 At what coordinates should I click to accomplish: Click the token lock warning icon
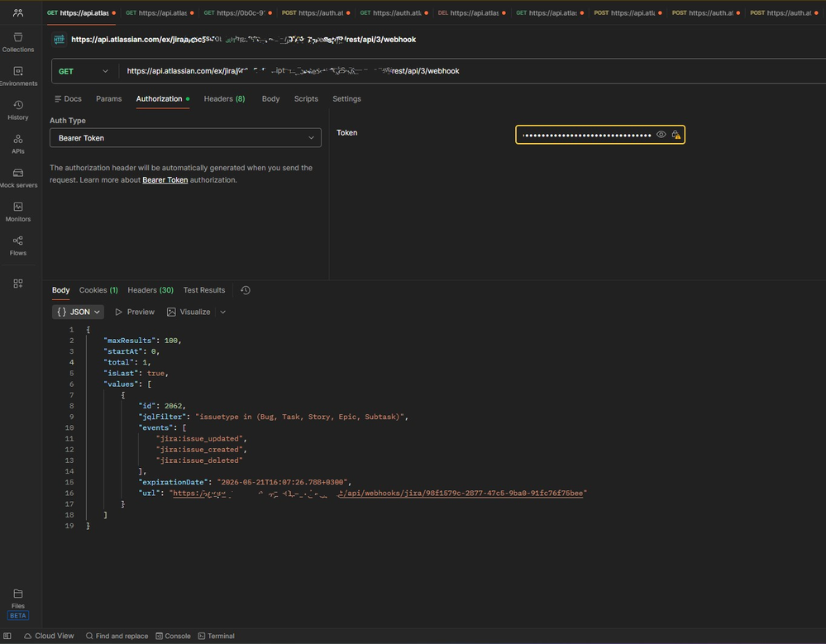(x=676, y=135)
